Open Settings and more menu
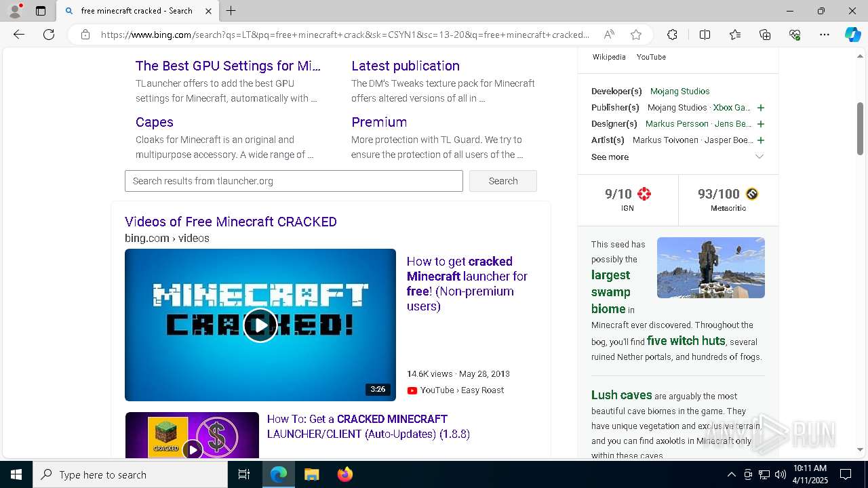Screen dimensions: 868x488 coord(825,35)
